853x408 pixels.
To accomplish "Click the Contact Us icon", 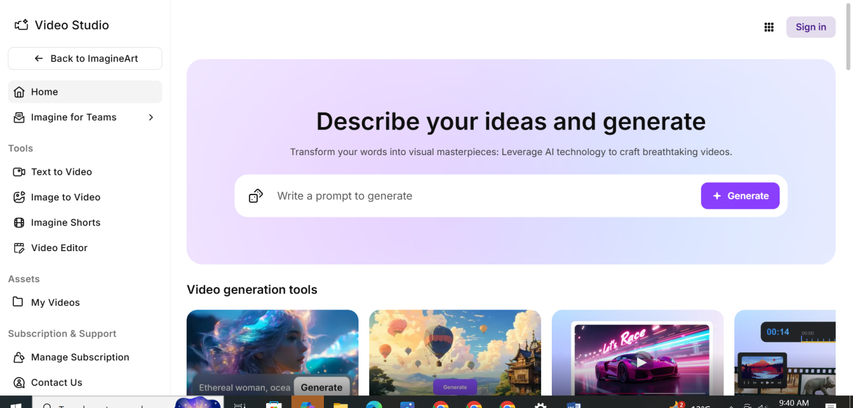I will point(19,382).
